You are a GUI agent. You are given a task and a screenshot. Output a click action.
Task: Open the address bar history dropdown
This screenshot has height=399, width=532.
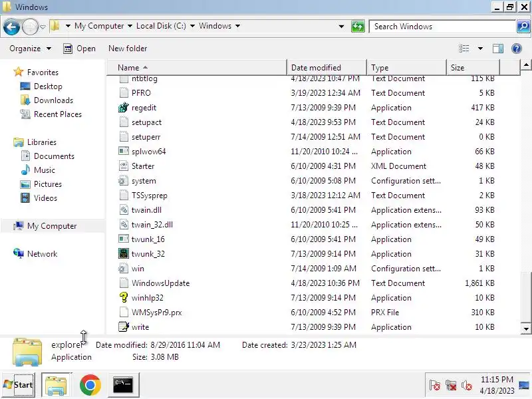341,27
